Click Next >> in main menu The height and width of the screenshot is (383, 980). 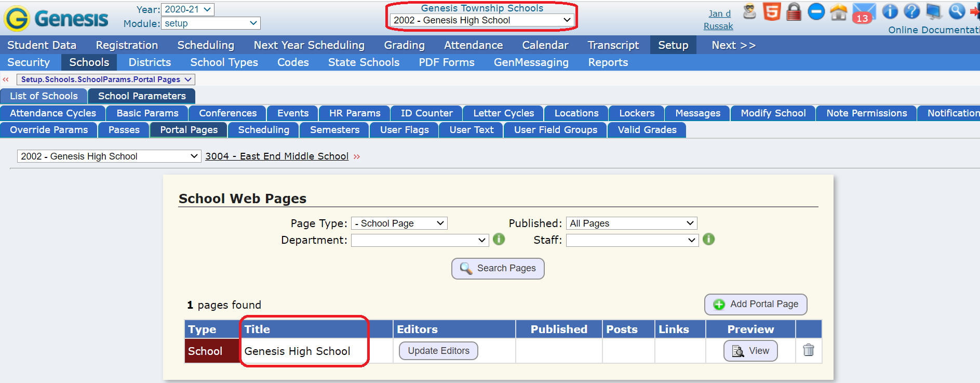(x=733, y=45)
